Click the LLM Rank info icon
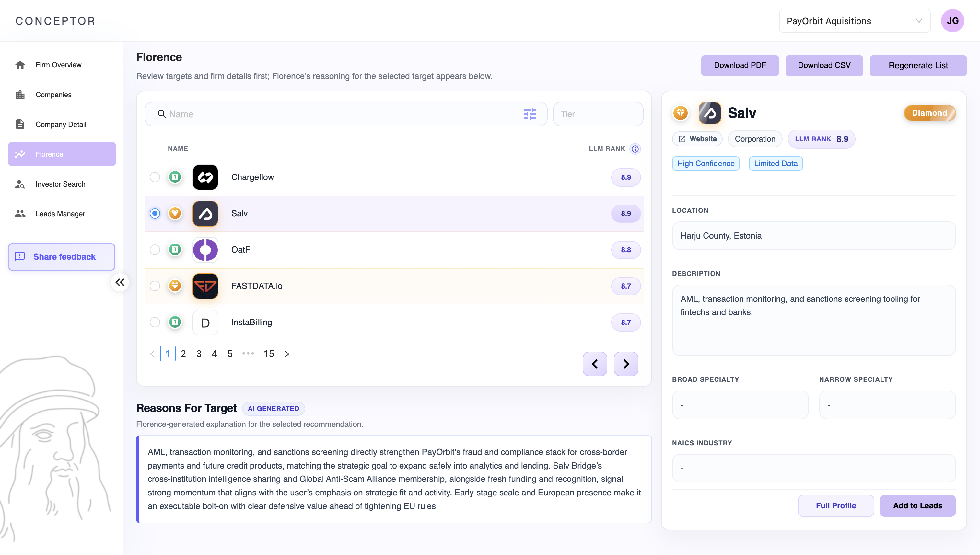 pyautogui.click(x=635, y=149)
